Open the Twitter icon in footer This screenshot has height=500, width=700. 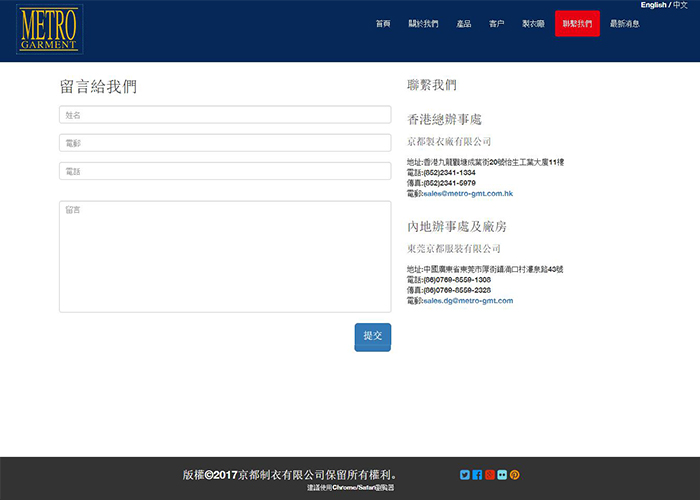465,475
